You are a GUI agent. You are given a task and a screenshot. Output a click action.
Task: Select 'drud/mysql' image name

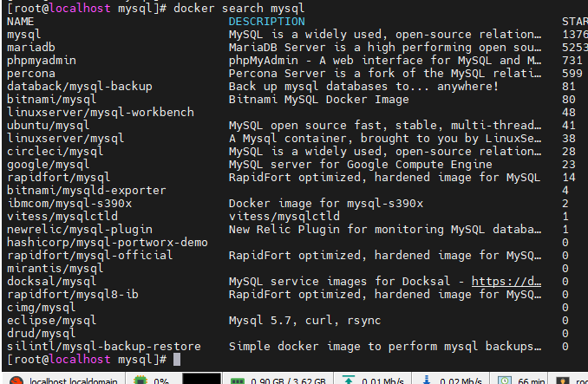(42, 333)
